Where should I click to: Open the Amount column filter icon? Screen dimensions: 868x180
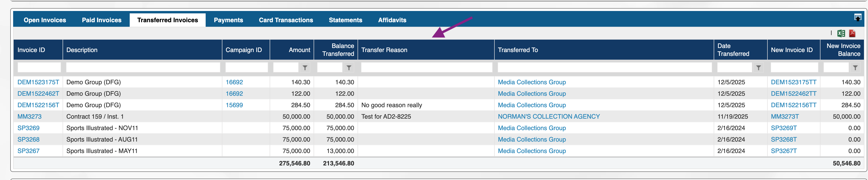pos(305,68)
